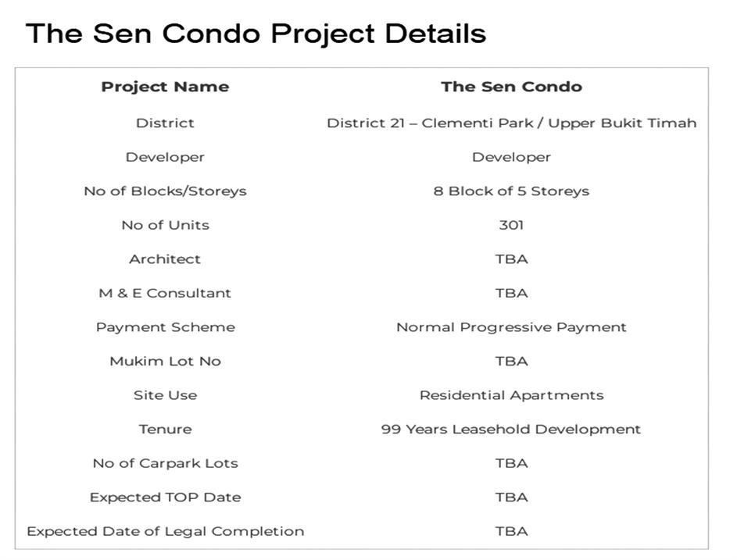Select "Residential Apartments" value

pos(511,395)
